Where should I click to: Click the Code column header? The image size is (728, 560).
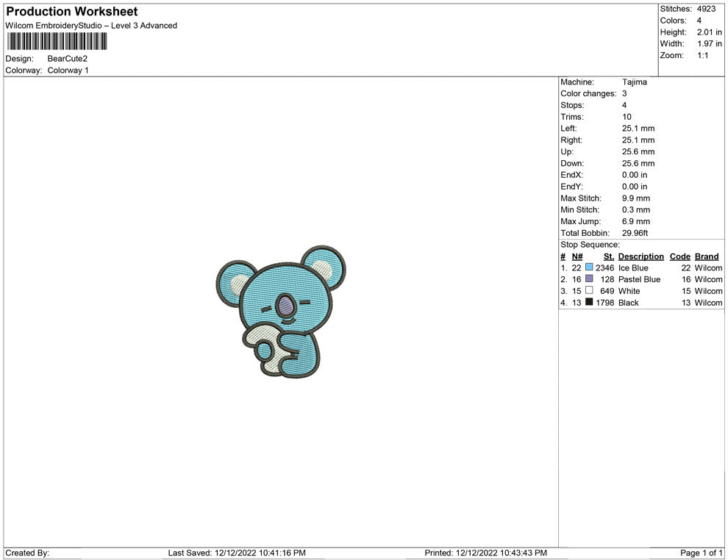pyautogui.click(x=679, y=256)
